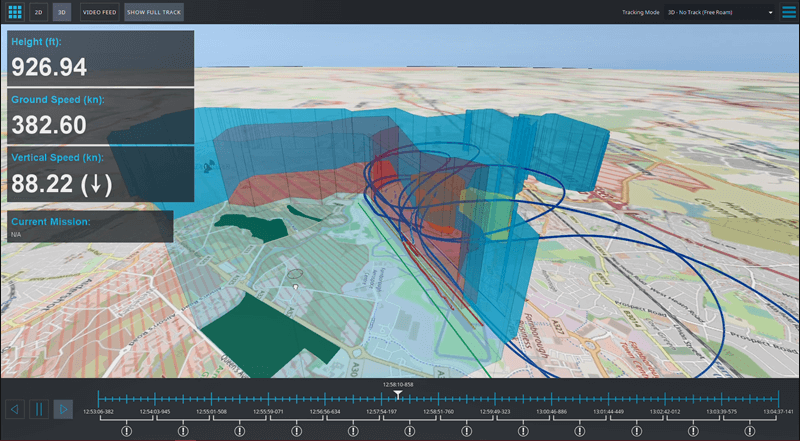Click the white aircraft marker on the map
Image resolution: width=800 pixels, height=441 pixels.
click(295, 287)
